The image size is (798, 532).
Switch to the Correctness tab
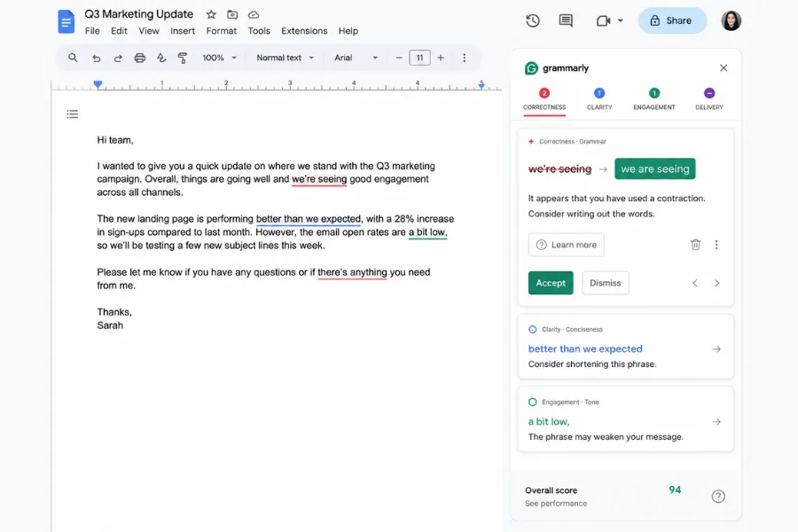tap(544, 100)
